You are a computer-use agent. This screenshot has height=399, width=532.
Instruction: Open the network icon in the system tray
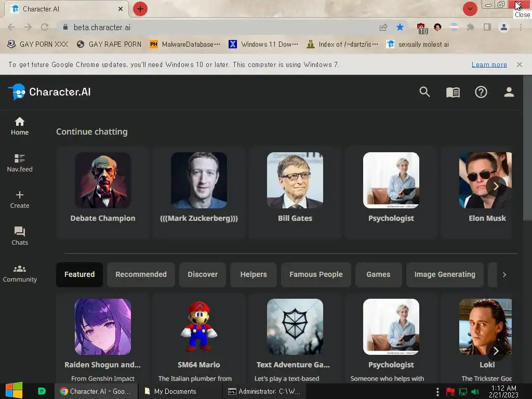click(463, 392)
